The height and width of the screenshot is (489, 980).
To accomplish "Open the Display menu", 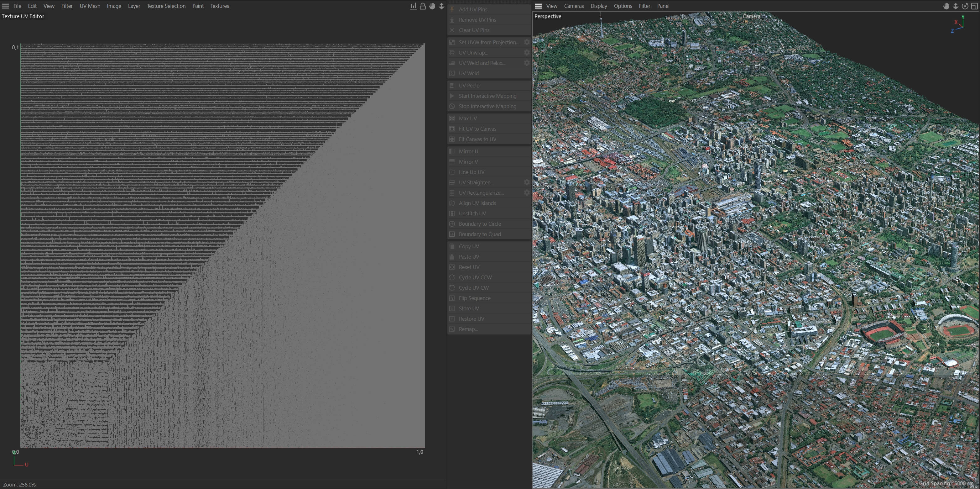I will tap(598, 6).
